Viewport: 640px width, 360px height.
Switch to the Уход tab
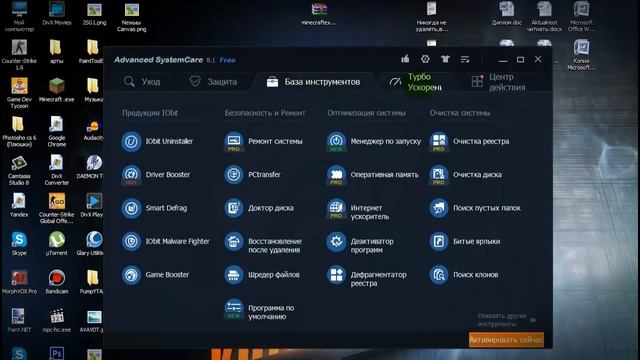(142, 82)
